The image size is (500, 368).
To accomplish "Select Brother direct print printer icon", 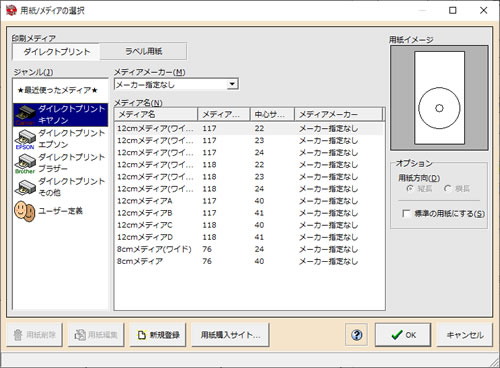I will click(x=25, y=163).
